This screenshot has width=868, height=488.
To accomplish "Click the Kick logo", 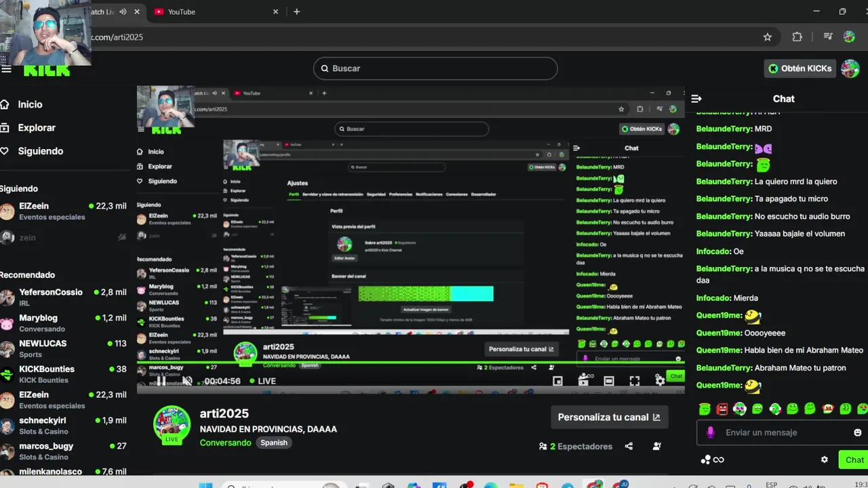I will (46, 70).
